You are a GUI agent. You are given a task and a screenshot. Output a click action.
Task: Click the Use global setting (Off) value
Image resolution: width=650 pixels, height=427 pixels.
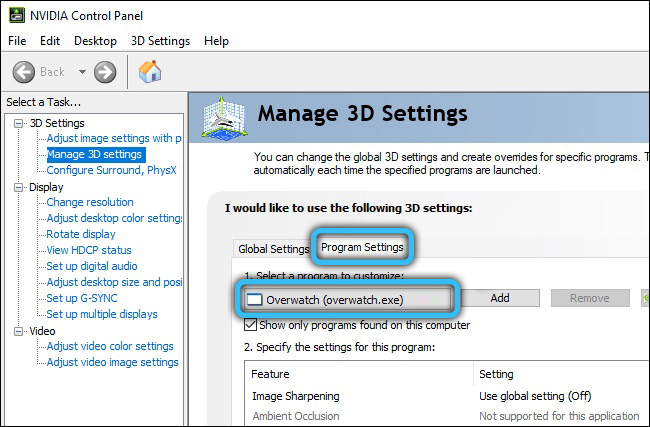coord(535,396)
